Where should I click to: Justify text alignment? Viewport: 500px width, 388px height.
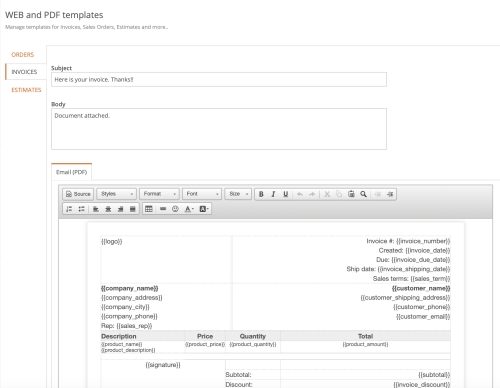click(x=132, y=209)
